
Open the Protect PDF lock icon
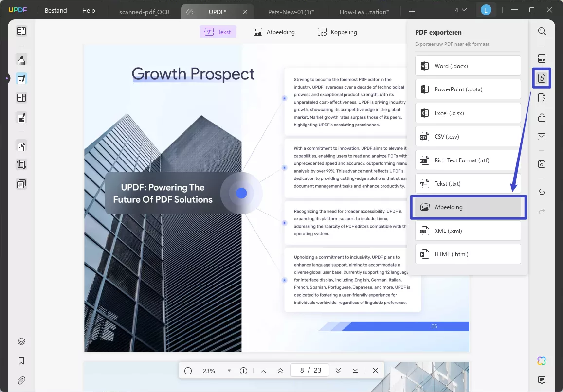[x=542, y=98]
